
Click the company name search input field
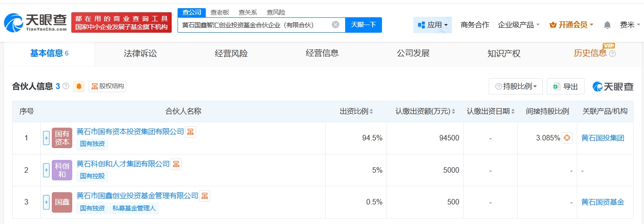[254, 25]
